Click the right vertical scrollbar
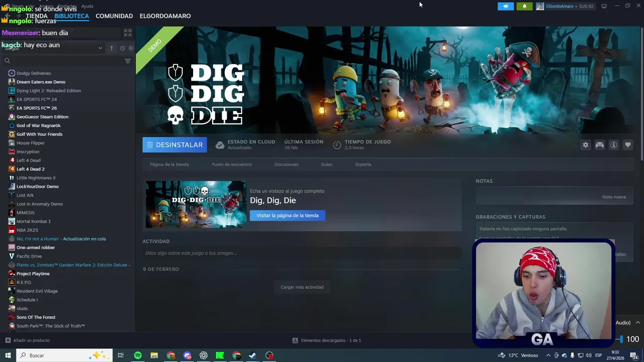The height and width of the screenshot is (362, 644). click(x=642, y=93)
